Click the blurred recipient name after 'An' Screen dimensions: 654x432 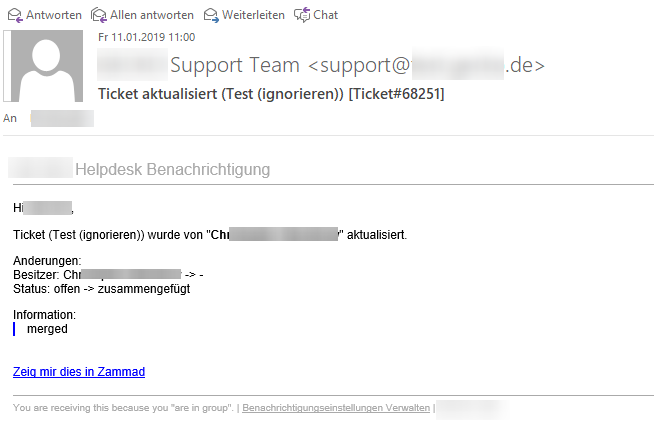tap(62, 118)
